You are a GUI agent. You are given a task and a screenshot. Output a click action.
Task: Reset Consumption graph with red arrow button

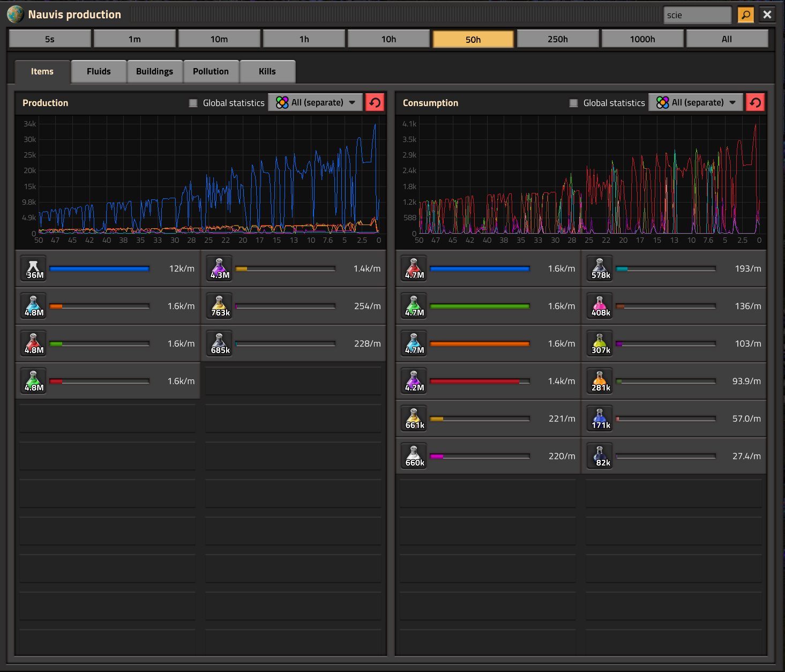[755, 102]
